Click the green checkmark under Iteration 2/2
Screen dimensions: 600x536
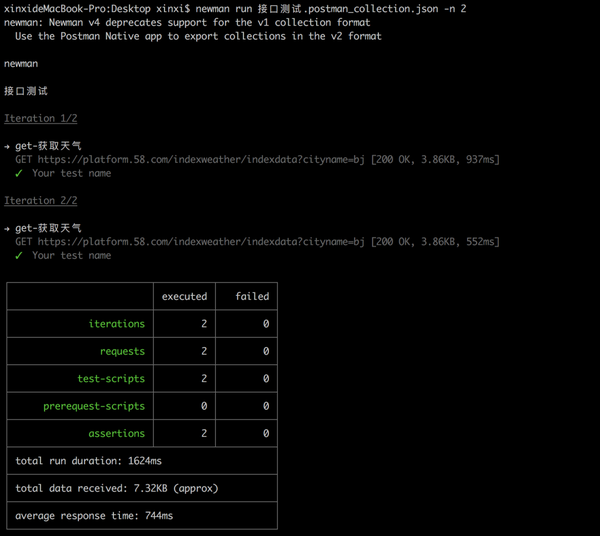(x=19, y=256)
